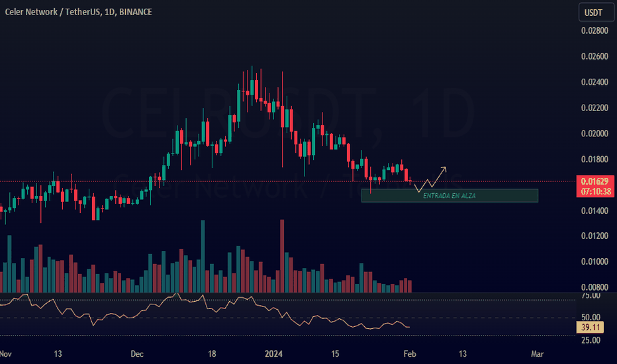Click the USDT currency button
Screen dimensions: 617x364
596,13
